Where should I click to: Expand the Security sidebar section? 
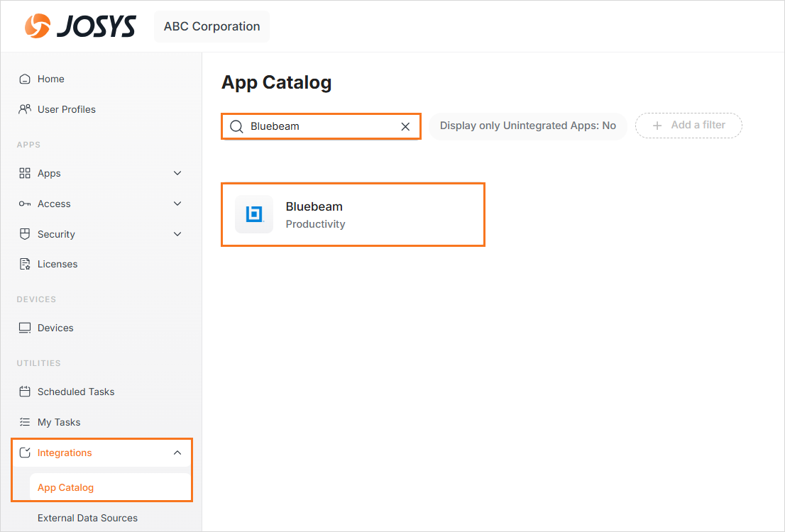pos(177,234)
